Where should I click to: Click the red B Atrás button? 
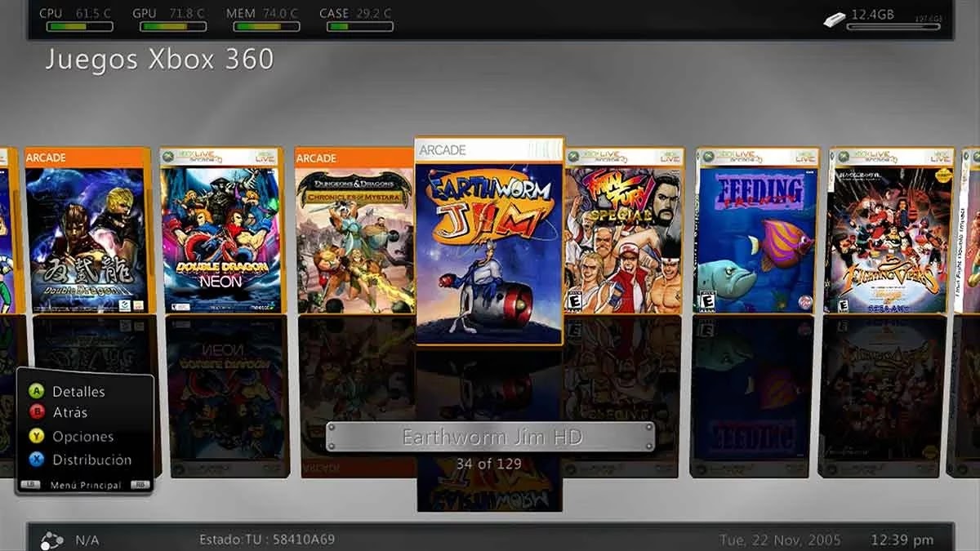tap(36, 413)
